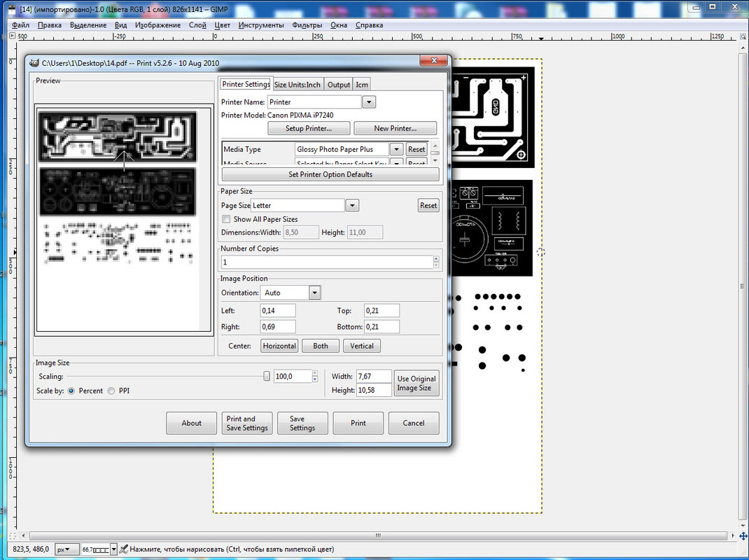Open Orientation Auto dropdown
This screenshot has width=749, height=560.
pyautogui.click(x=314, y=293)
